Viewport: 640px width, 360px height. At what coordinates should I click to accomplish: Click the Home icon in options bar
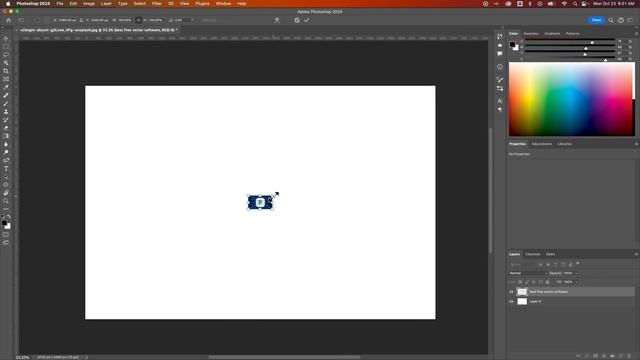[9, 20]
